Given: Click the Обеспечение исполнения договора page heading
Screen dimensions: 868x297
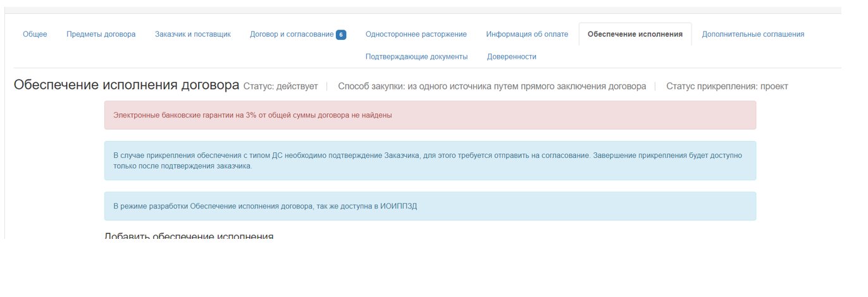Looking at the screenshot, I should coord(127,85).
